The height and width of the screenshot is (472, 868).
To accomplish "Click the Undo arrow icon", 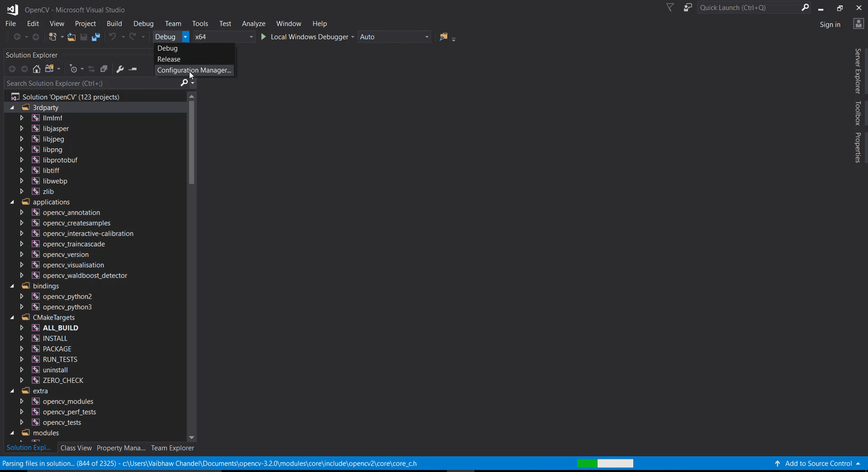I will (113, 37).
